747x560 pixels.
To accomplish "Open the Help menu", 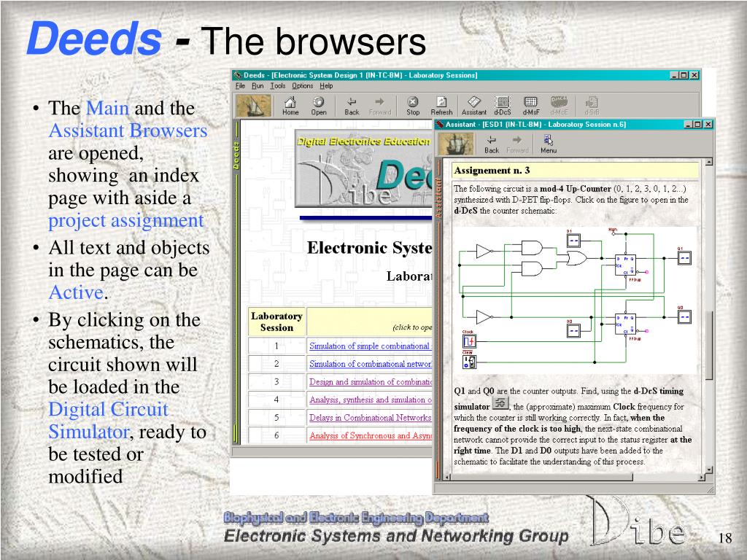I will 326,86.
